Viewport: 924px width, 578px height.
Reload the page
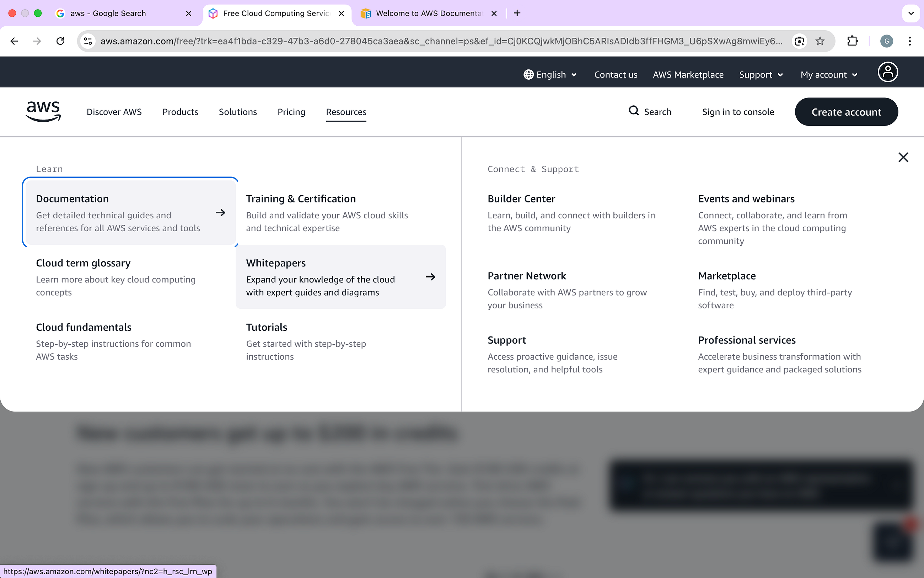coord(60,41)
